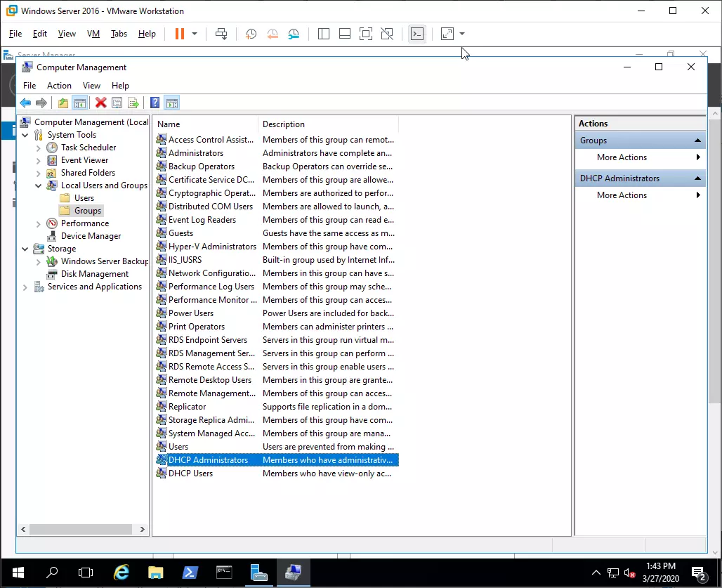This screenshot has height=588, width=722.
Task: Click Windows Start button
Action: click(x=18, y=573)
